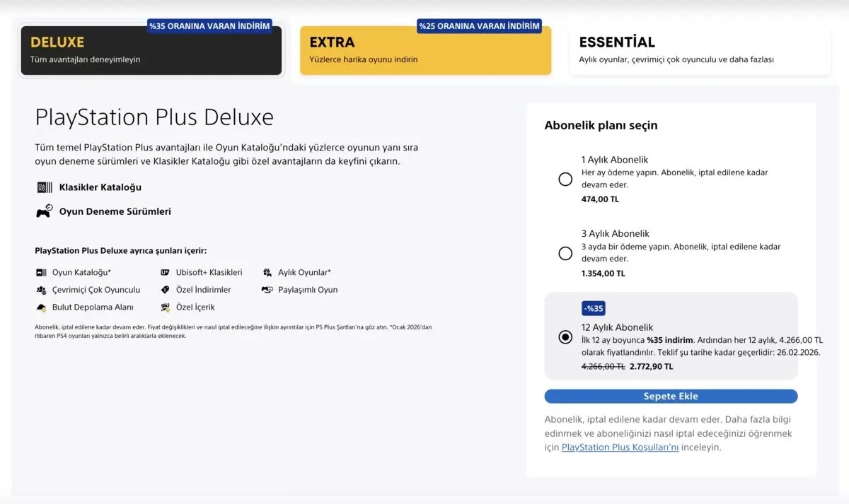Open the ESSENTIAL plan card
Viewport: 849px width, 504px height.
coord(699,51)
